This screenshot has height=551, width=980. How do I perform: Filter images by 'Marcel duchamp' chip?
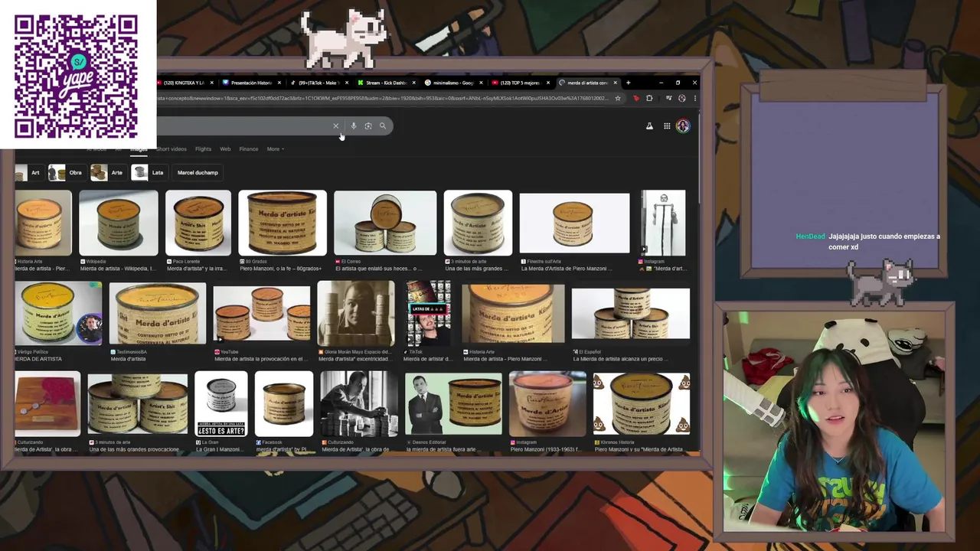coord(198,173)
